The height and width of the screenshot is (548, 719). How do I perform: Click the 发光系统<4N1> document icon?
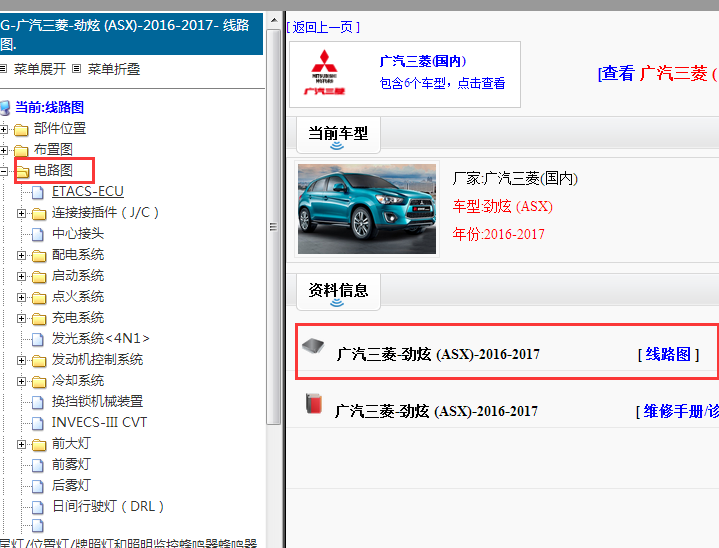coord(38,340)
